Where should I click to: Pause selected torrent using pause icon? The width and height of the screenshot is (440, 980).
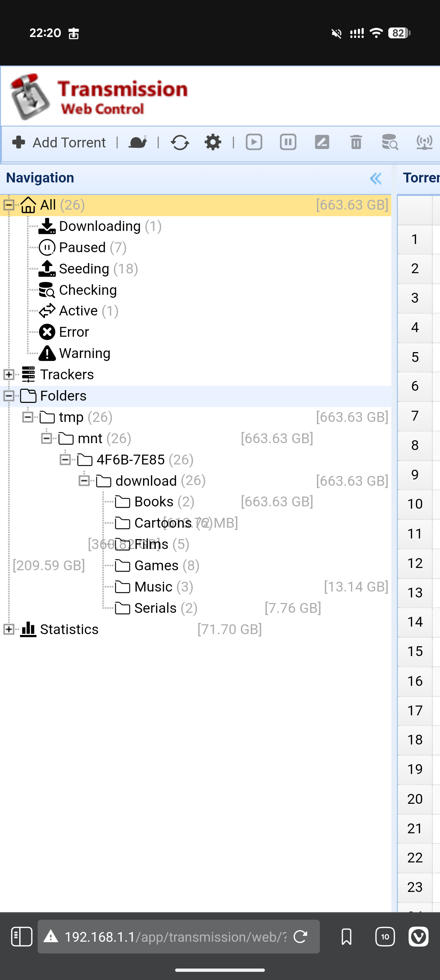pyautogui.click(x=288, y=142)
